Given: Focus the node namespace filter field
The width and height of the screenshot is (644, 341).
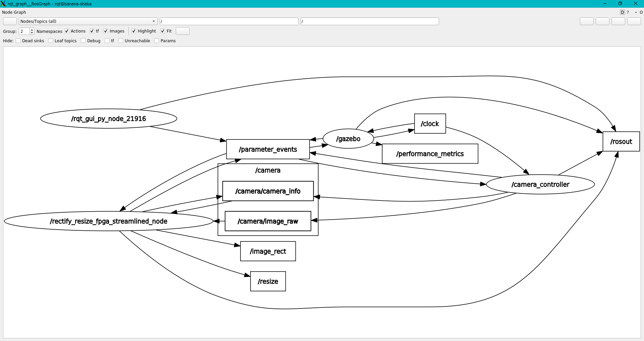Looking at the screenshot, I should (x=229, y=21).
